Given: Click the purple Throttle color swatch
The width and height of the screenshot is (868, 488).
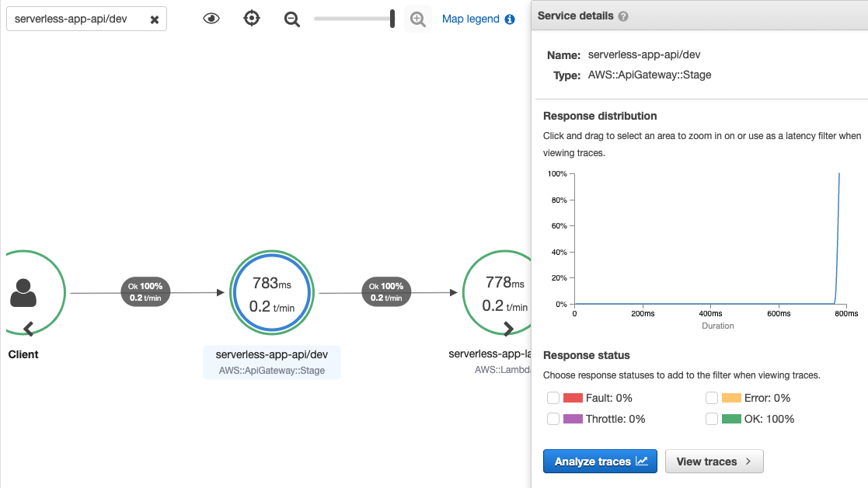Looking at the screenshot, I should [x=573, y=419].
